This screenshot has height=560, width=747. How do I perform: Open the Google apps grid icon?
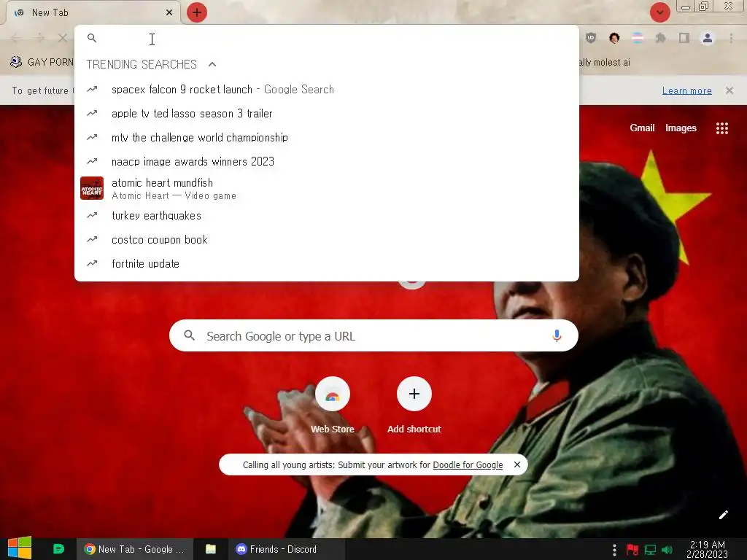click(721, 128)
